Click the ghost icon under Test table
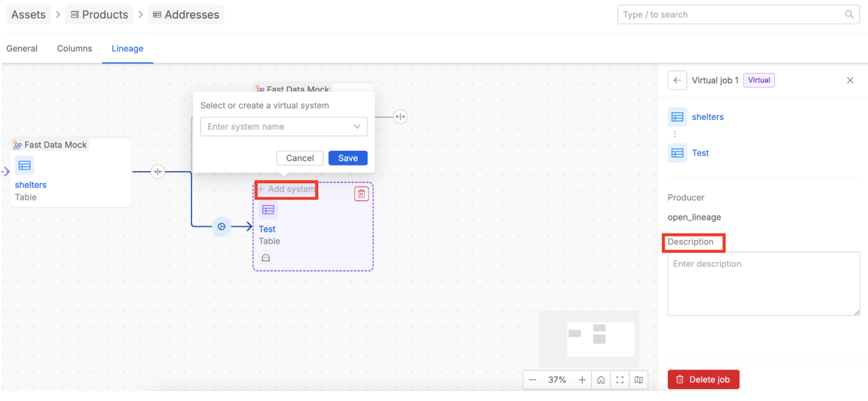Viewport: 868px width, 401px height. click(x=266, y=258)
